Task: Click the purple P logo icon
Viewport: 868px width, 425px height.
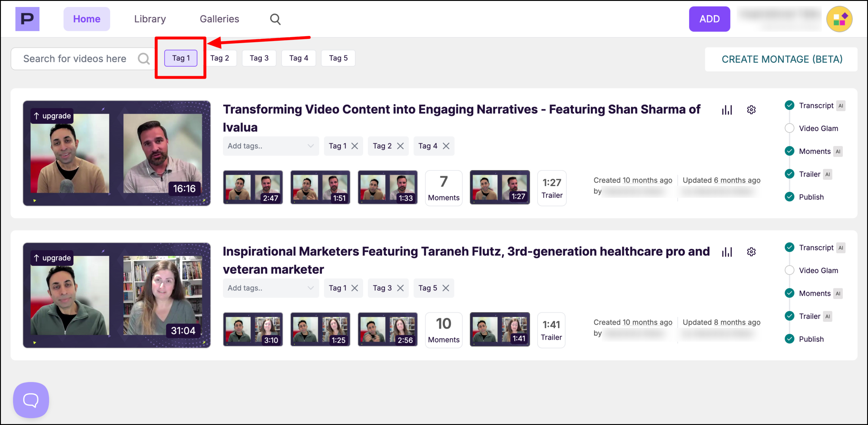Action: [27, 19]
